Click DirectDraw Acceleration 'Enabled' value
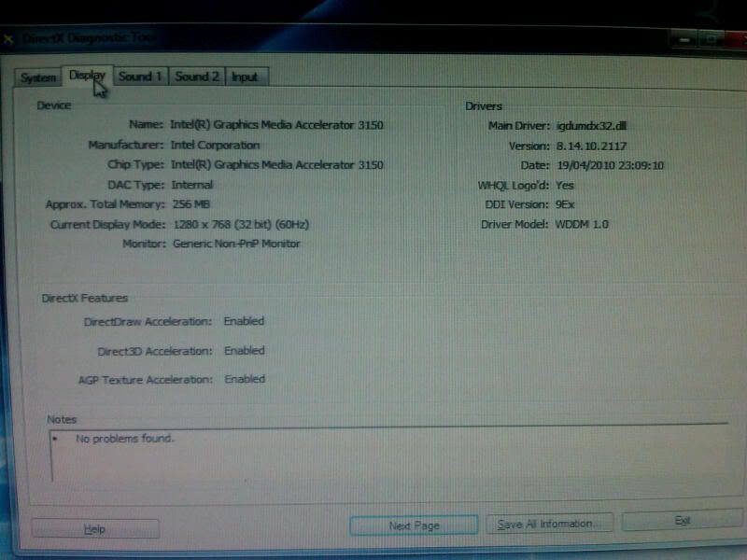Viewport: 747px width, 560px height. point(244,321)
